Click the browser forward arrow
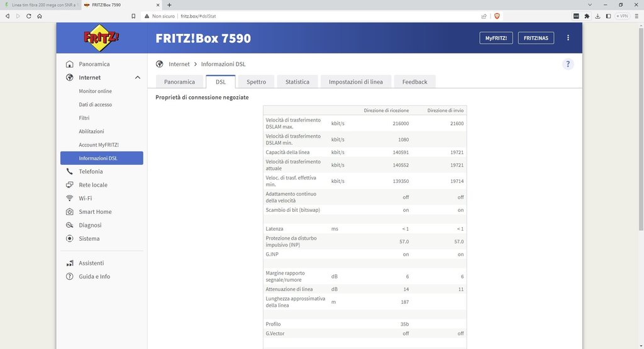 pos(18,16)
